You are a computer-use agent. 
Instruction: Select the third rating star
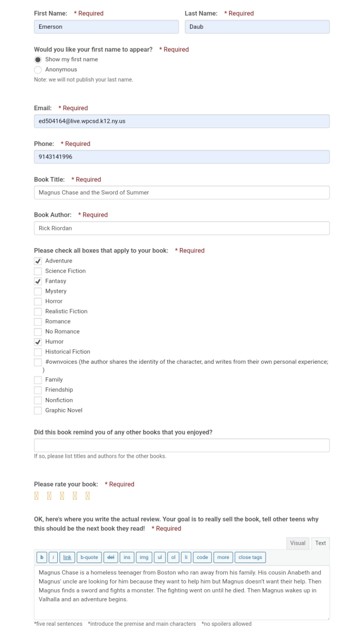(x=62, y=496)
